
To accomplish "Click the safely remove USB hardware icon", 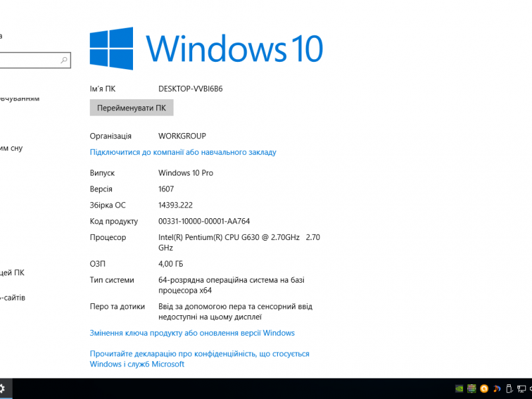I will click(x=509, y=388).
